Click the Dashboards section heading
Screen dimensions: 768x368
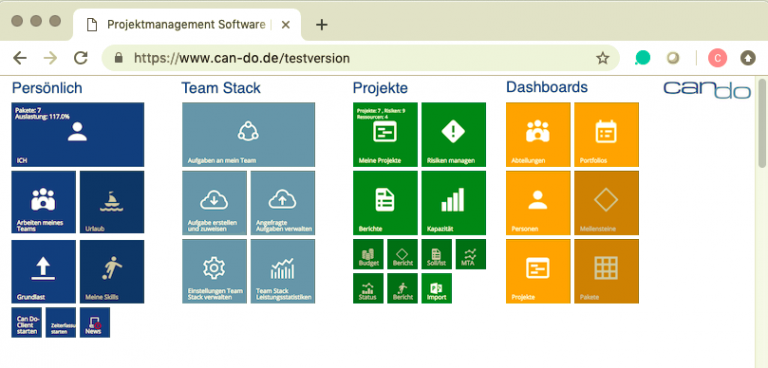click(547, 87)
